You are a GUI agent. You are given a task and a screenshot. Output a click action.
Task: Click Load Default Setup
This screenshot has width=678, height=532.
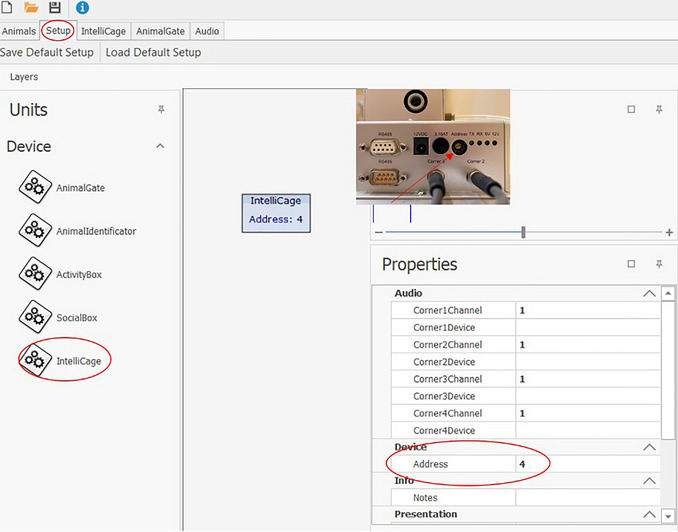point(153,52)
